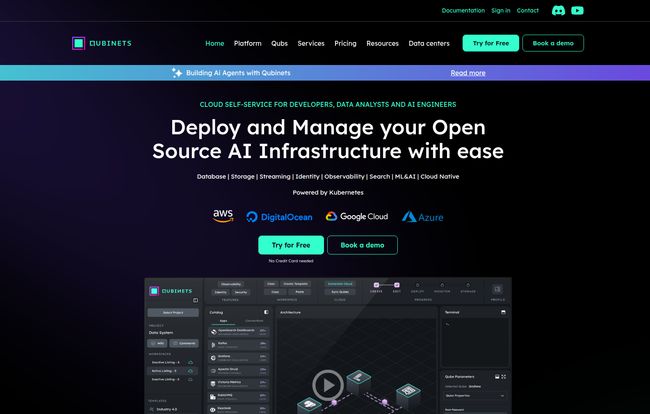Click the Qubinets logo inside the dashboard preview

tap(171, 291)
